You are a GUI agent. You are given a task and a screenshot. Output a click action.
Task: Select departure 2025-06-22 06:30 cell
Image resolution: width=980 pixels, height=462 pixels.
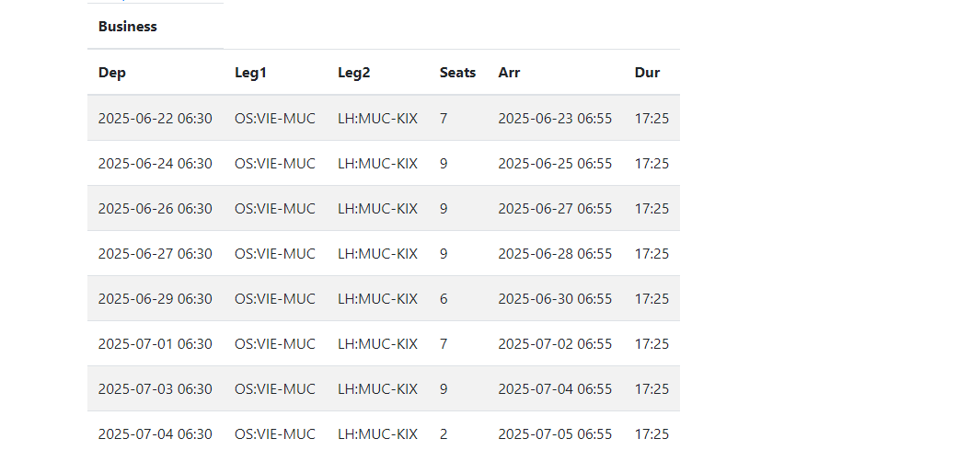[x=155, y=119]
